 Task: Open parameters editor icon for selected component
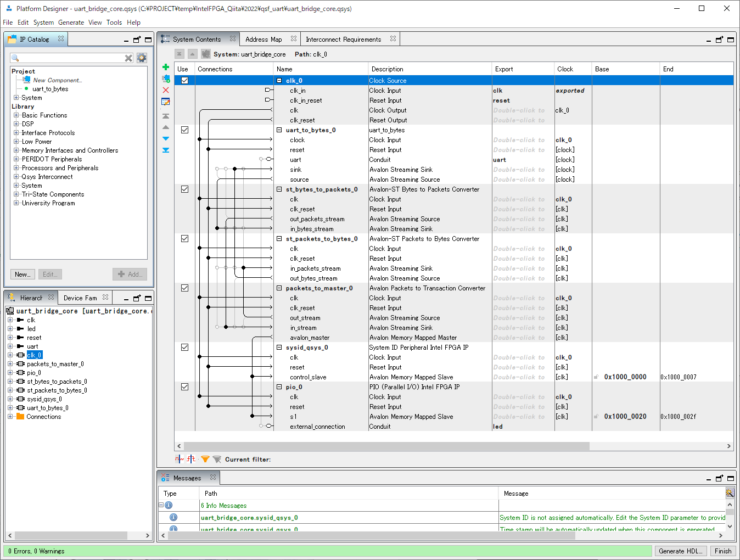(x=165, y=101)
